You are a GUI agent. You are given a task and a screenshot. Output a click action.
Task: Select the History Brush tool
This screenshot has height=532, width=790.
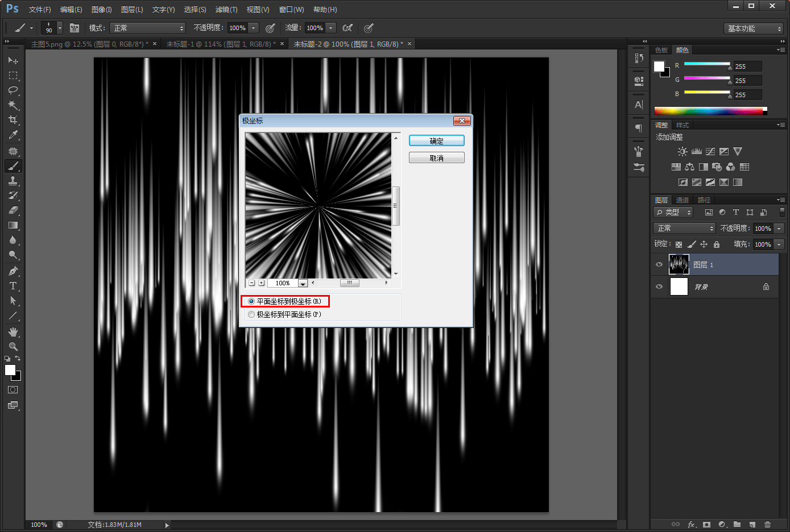coord(13,196)
